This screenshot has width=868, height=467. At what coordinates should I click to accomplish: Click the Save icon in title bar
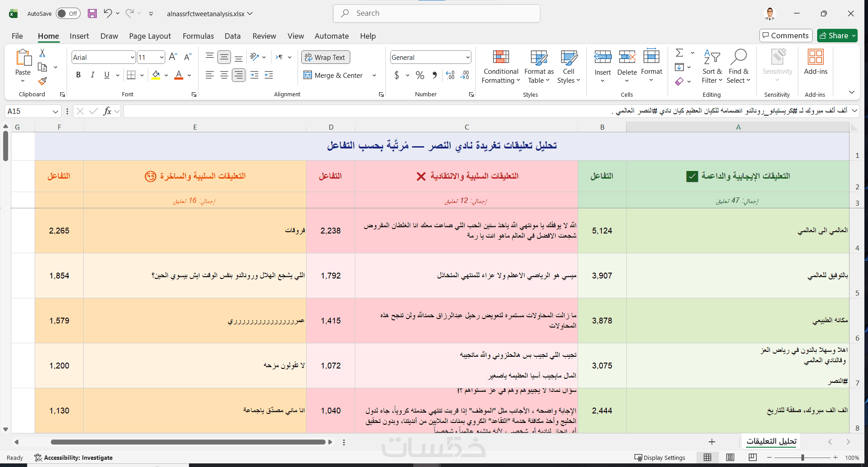pyautogui.click(x=92, y=13)
